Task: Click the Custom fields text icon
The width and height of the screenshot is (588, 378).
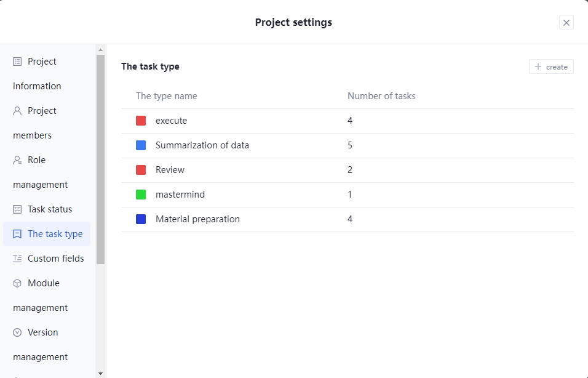Action: coord(17,259)
